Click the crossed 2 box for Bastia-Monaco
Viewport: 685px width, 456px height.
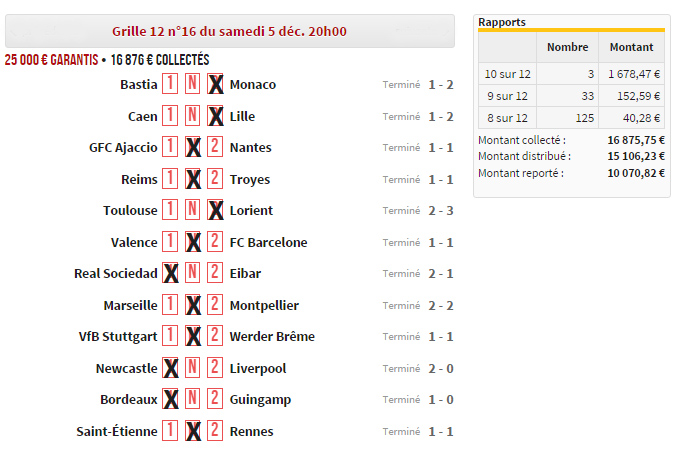[x=214, y=84]
